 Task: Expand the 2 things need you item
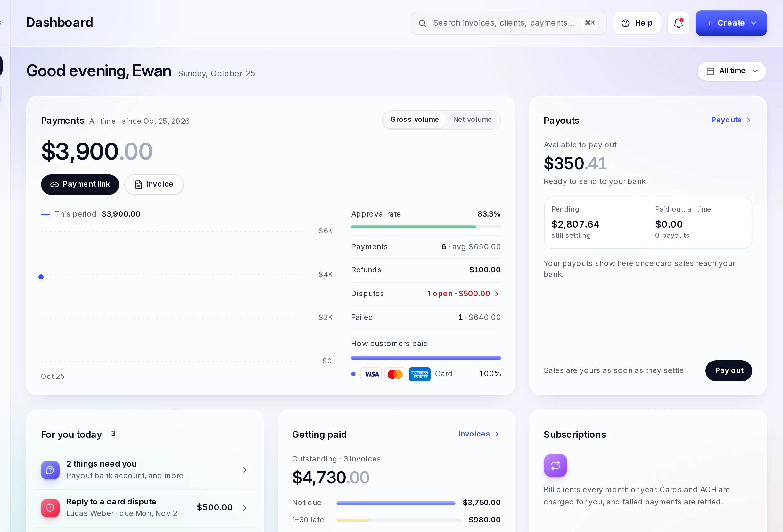(x=145, y=470)
